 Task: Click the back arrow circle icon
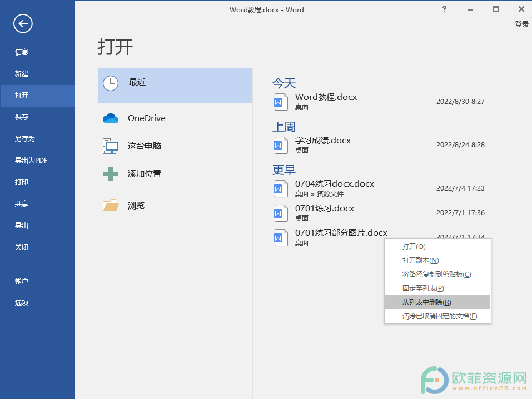coord(23,24)
